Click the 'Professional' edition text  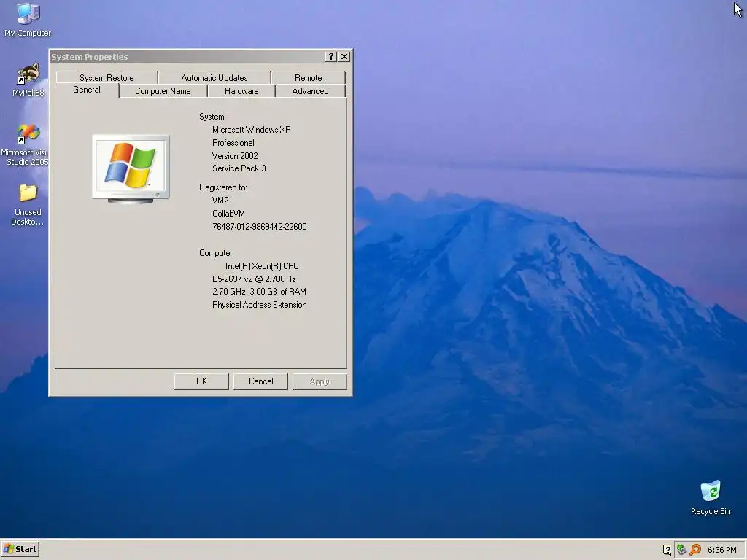pos(233,143)
